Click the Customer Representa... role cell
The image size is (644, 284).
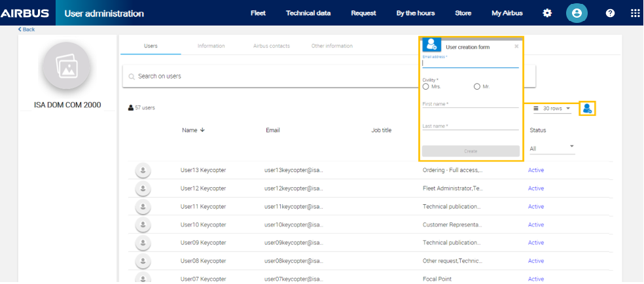452,224
